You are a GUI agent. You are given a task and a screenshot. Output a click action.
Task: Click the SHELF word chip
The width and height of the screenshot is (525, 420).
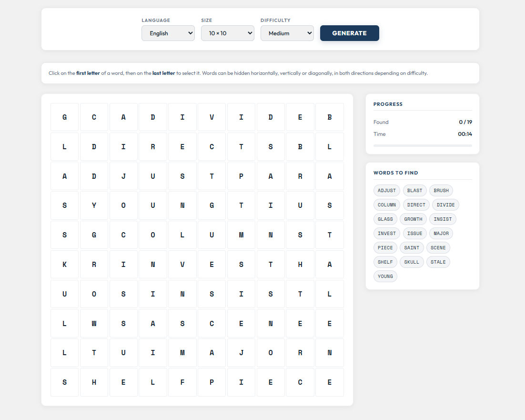pos(385,262)
